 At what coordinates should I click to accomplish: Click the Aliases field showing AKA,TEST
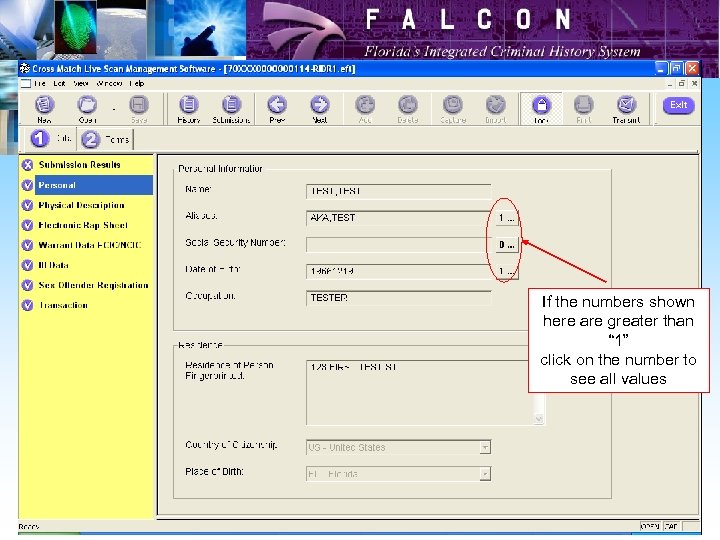pos(399,218)
